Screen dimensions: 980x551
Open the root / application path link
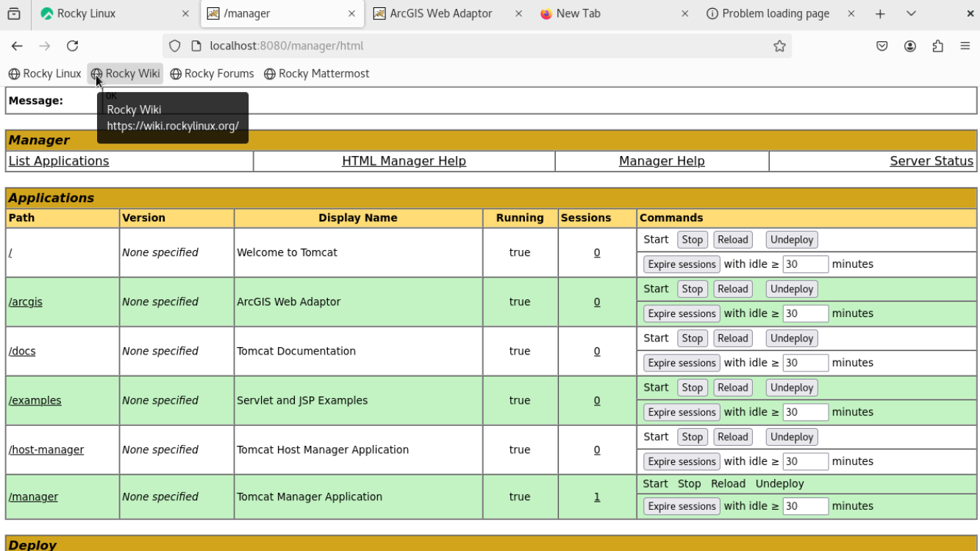[x=10, y=252]
